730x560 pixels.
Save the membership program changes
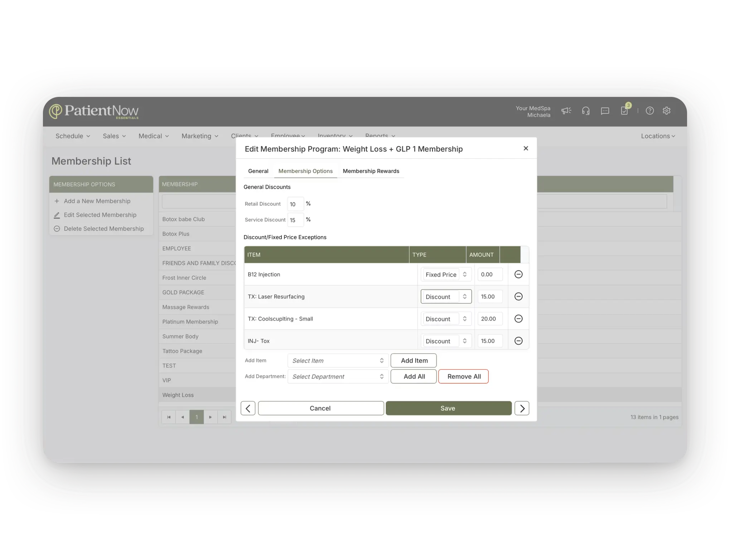[x=448, y=408]
